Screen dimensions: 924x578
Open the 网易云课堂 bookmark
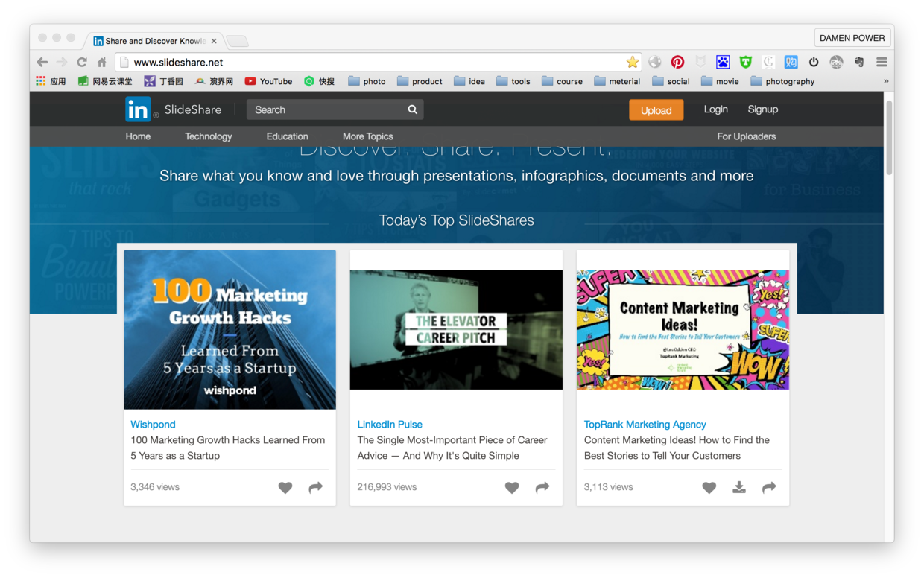[x=105, y=81]
